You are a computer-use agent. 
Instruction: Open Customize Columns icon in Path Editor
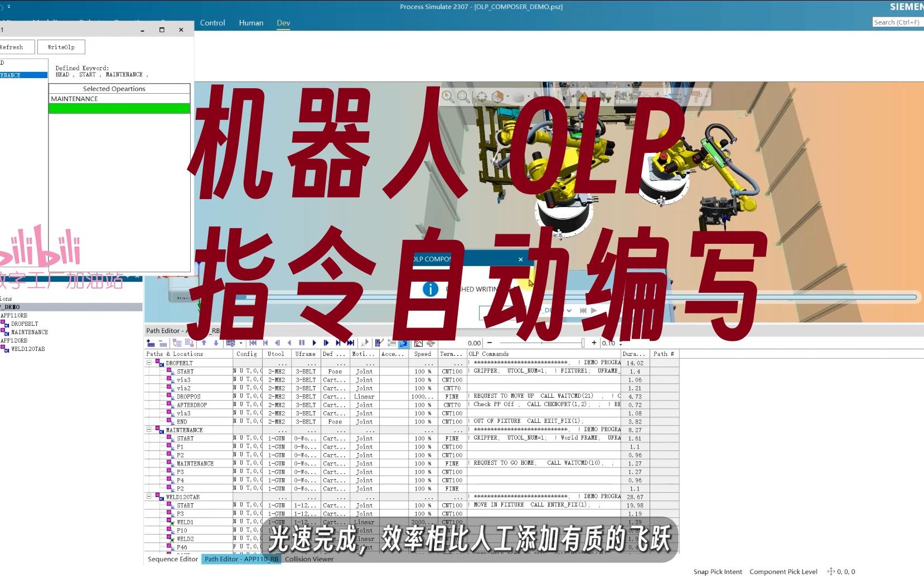tap(231, 343)
